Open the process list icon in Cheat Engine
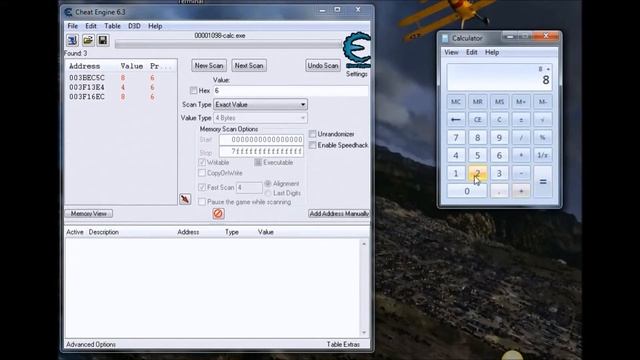This screenshot has height=360, width=640. 72,40
